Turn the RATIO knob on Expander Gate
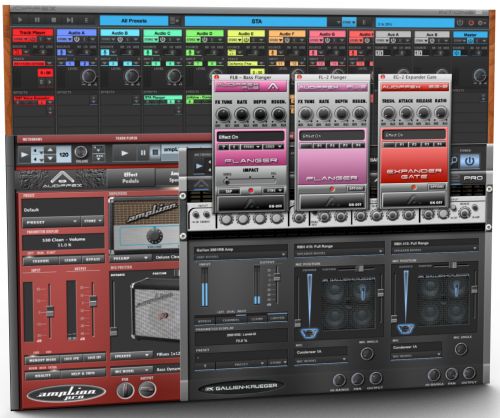This screenshot has height=418, width=500. pyautogui.click(x=441, y=112)
